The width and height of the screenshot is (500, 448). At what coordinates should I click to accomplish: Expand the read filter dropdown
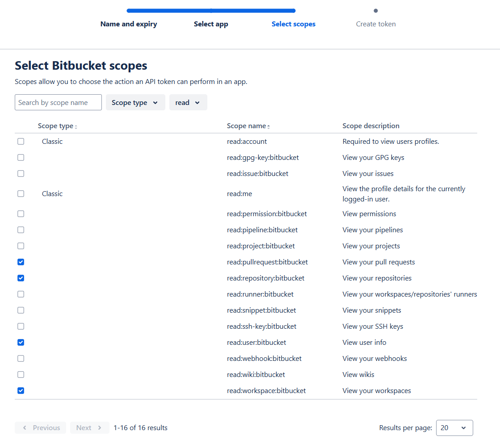(188, 103)
